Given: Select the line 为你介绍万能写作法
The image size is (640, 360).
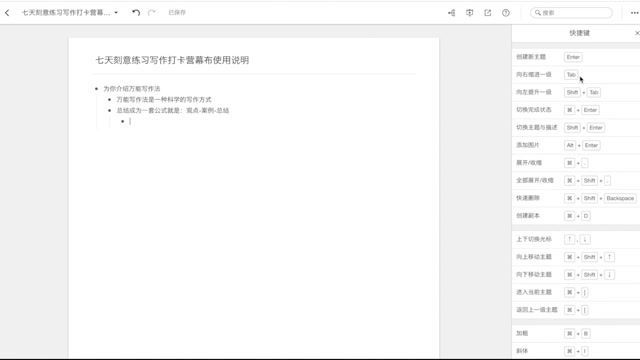Looking at the screenshot, I should point(132,89).
